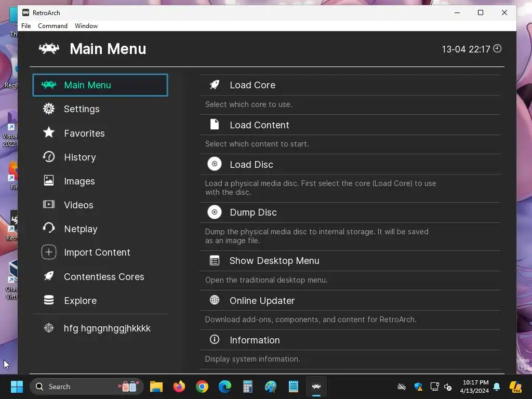Click the Explore database icon
Viewport: 532px width, 399px height.
pyautogui.click(x=49, y=300)
